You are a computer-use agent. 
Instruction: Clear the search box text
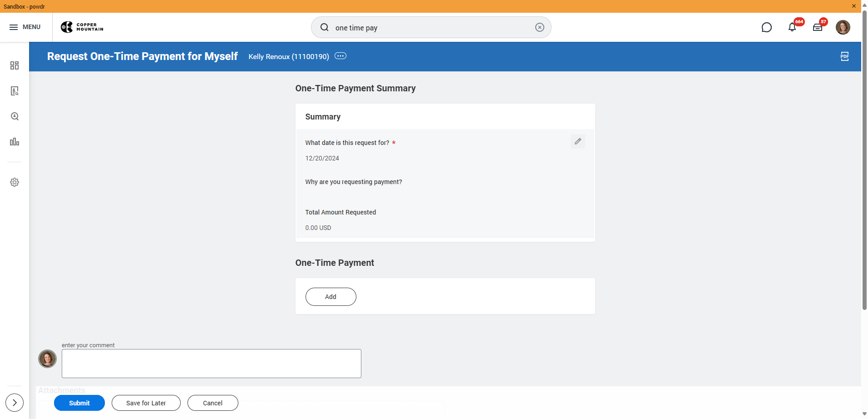click(539, 27)
